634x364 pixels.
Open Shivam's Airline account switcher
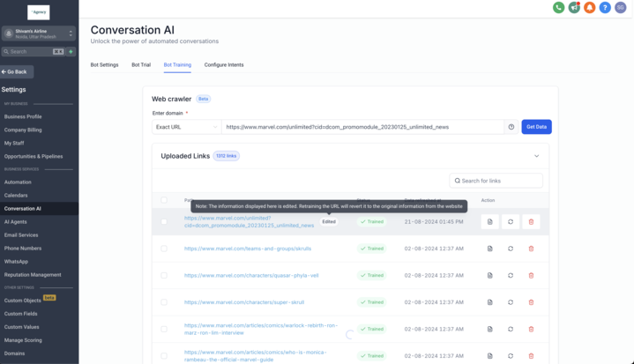point(39,33)
